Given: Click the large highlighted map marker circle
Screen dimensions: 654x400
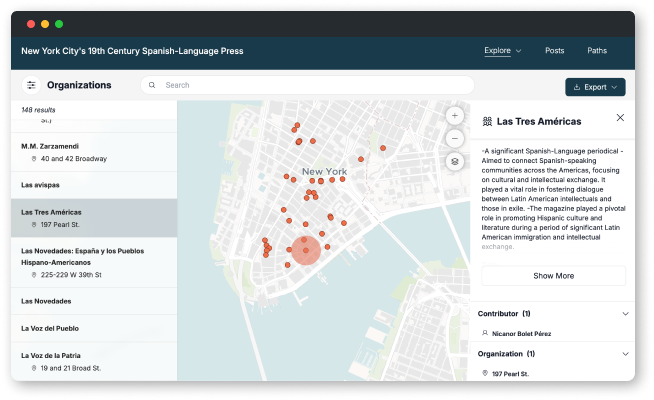Looking at the screenshot, I should [x=306, y=251].
